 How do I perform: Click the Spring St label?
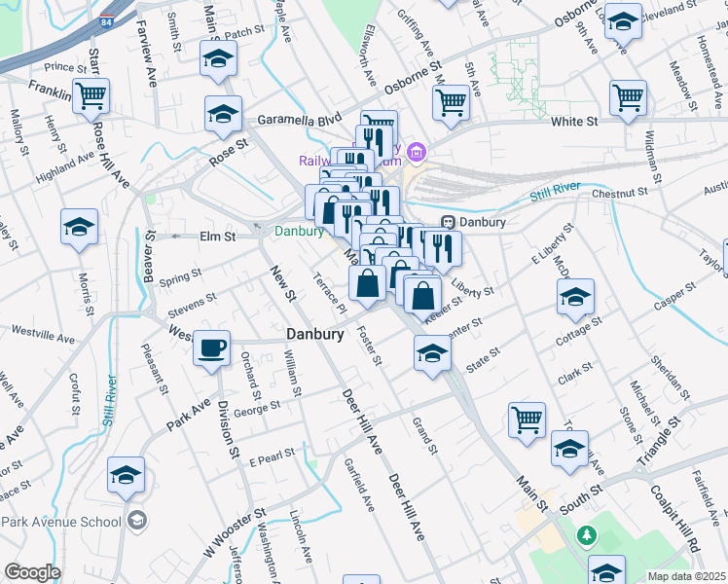coord(181,277)
